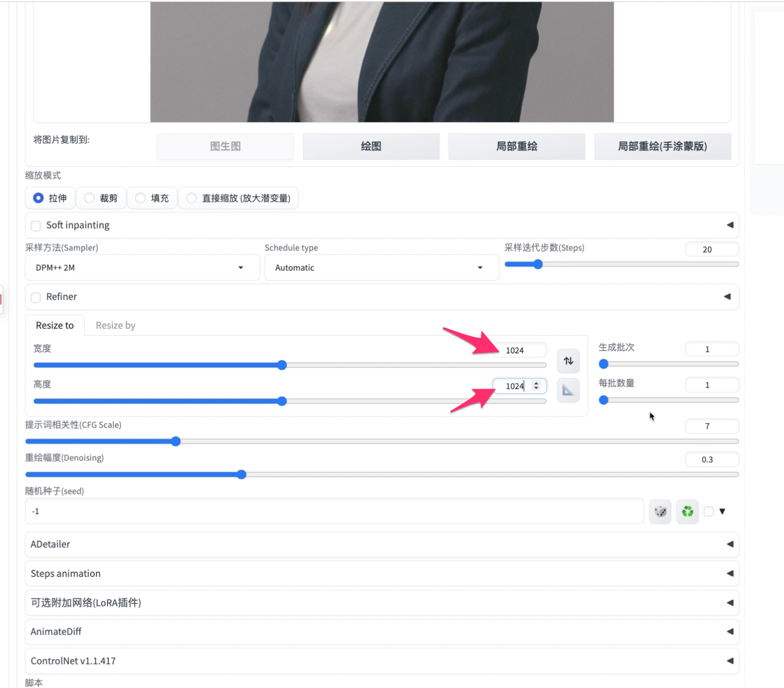Click the aspect ratio detection triangle icon

568,390
